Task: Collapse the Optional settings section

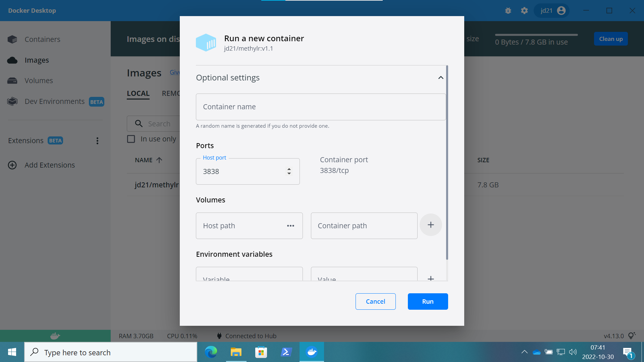Action: pyautogui.click(x=441, y=78)
